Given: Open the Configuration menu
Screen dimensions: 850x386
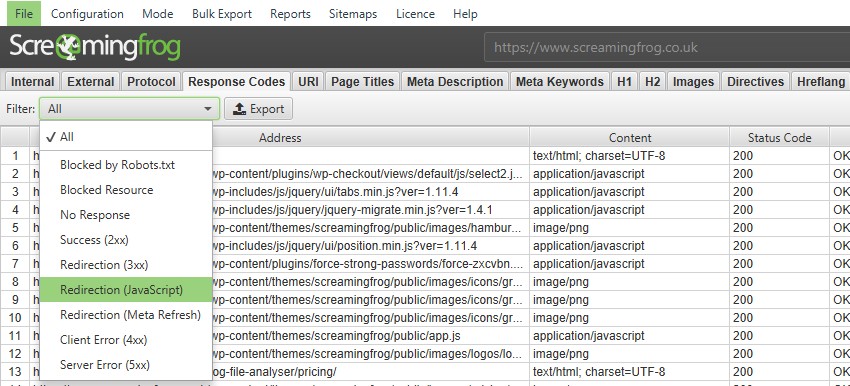Looking at the screenshot, I should point(87,14).
